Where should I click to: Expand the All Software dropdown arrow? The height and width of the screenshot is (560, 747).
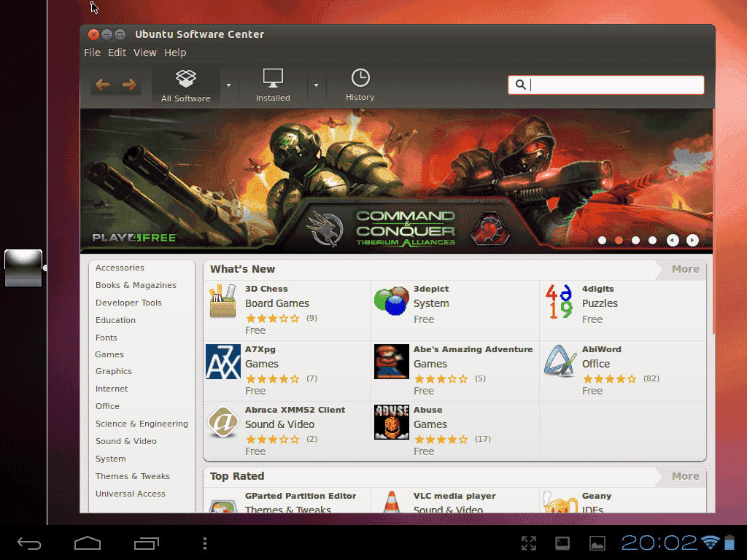coord(228,85)
